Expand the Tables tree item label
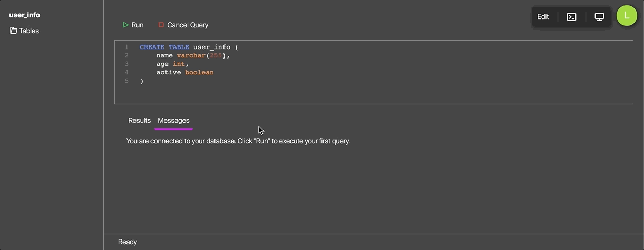This screenshot has width=644, height=250. (29, 31)
